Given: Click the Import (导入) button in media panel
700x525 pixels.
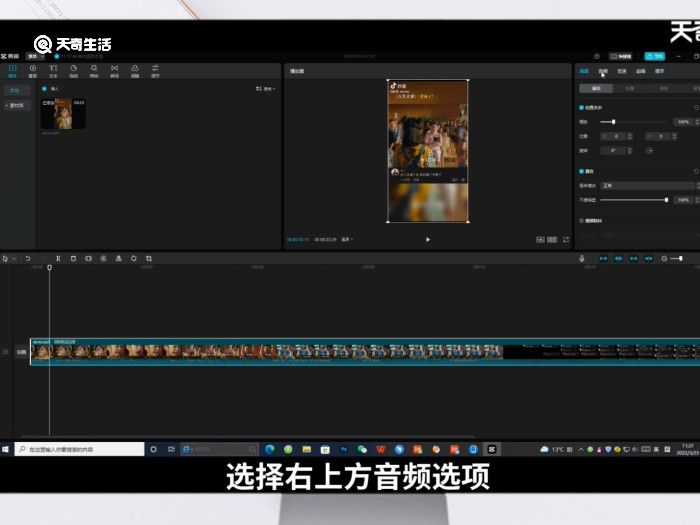Looking at the screenshot, I should pyautogui.click(x=51, y=89).
